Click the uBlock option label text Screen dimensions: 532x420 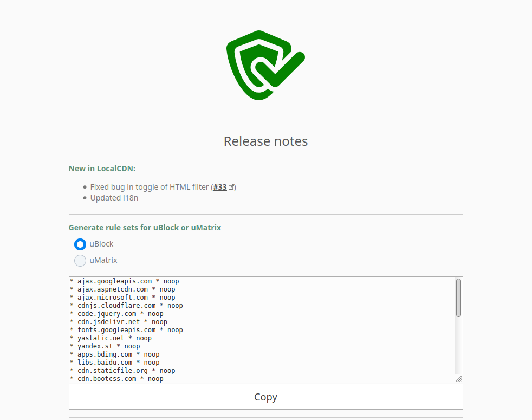tap(101, 244)
